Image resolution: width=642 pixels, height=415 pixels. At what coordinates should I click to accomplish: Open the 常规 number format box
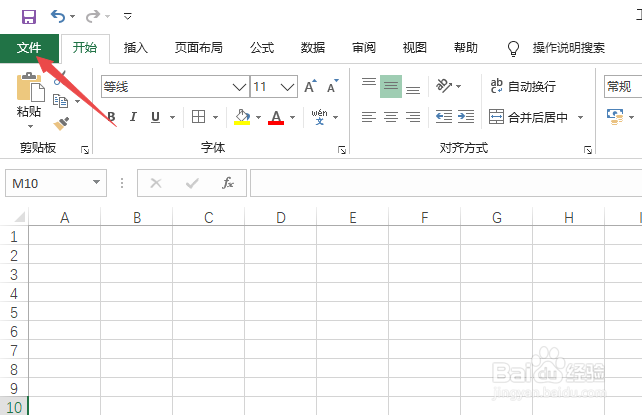[x=623, y=86]
